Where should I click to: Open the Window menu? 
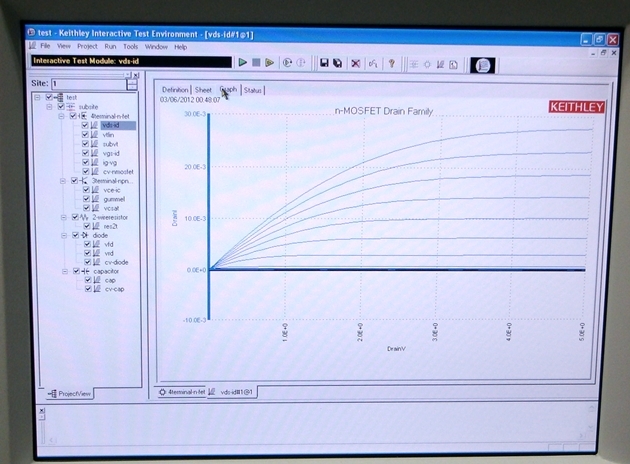tap(156, 47)
